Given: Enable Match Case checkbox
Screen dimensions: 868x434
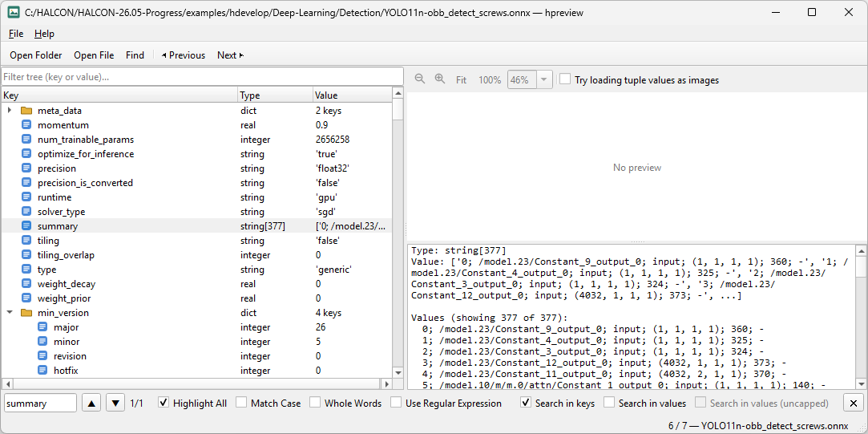Looking at the screenshot, I should click(x=240, y=403).
